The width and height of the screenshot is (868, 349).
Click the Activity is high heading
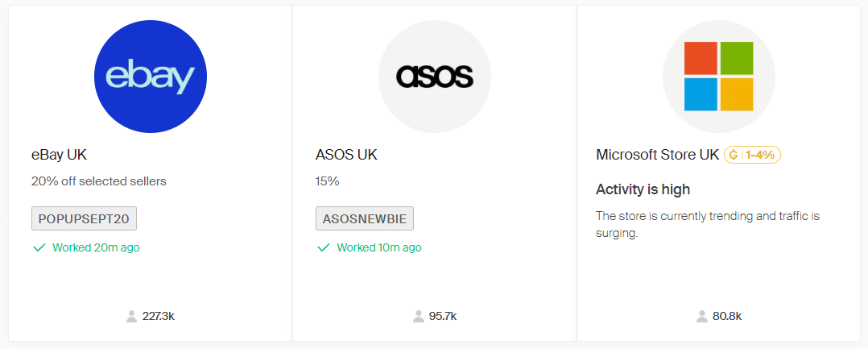coord(643,189)
